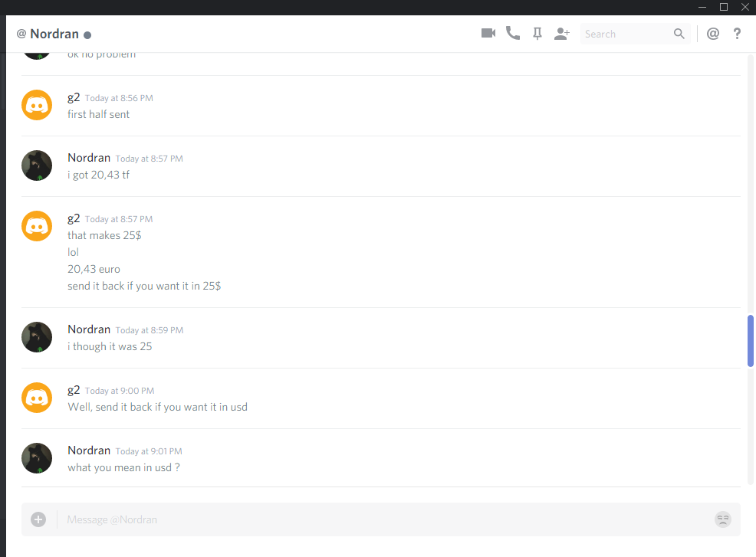756x557 pixels.
Task: Open recent mentions at-sign icon
Action: [x=712, y=34]
